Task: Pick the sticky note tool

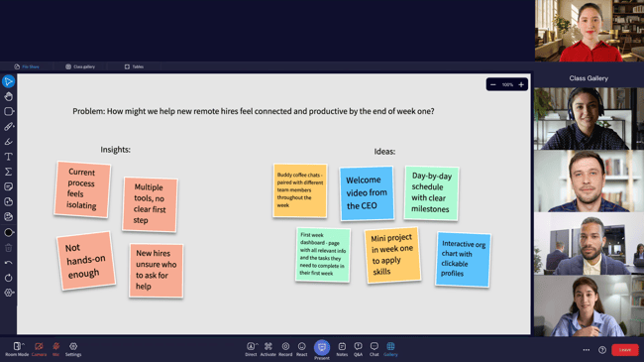Action: [x=8, y=186]
